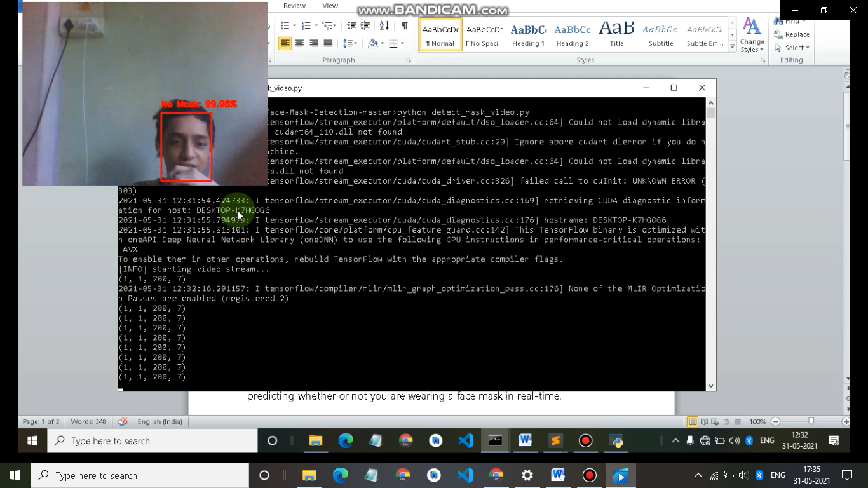Click the Word zoom slider handle

[811, 421]
